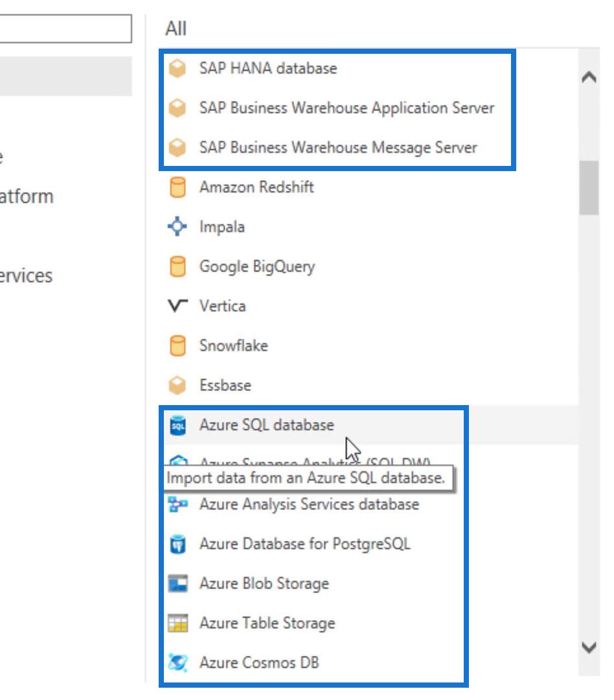Click the scrollbar thumb
The width and height of the screenshot is (614, 700).
[x=588, y=187]
